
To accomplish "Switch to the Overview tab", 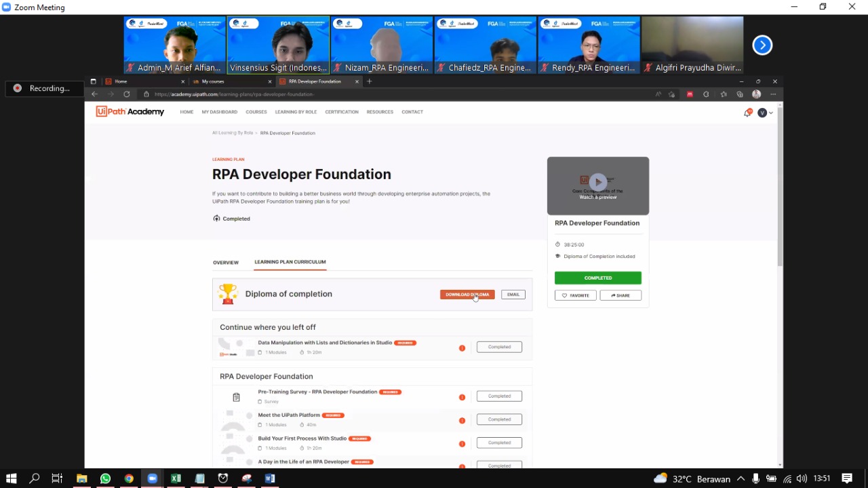I will pyautogui.click(x=226, y=263).
